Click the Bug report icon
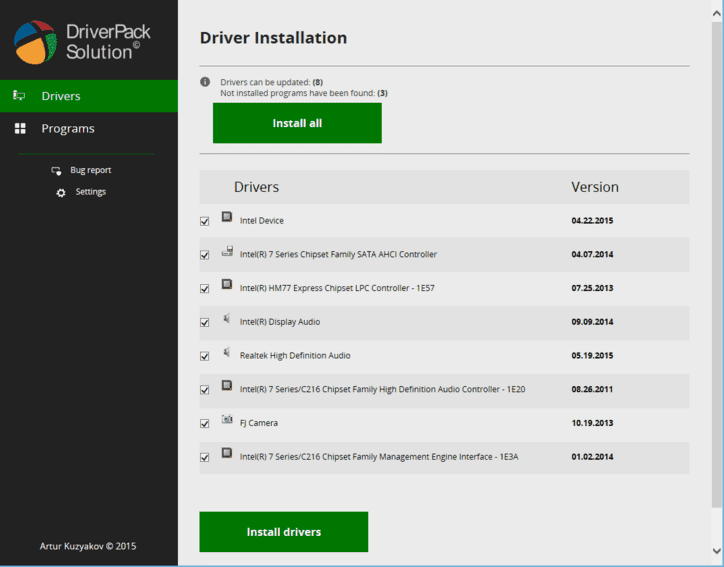This screenshot has height=567, width=724. click(56, 171)
